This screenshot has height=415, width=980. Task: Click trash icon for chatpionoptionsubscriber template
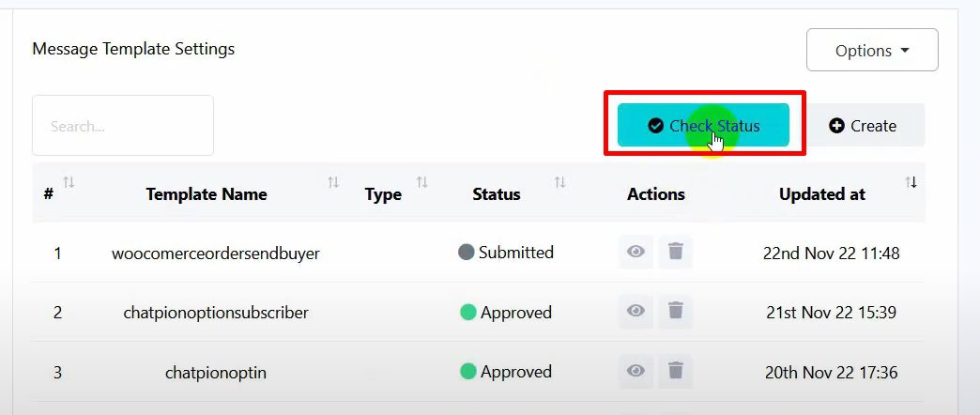click(x=675, y=312)
